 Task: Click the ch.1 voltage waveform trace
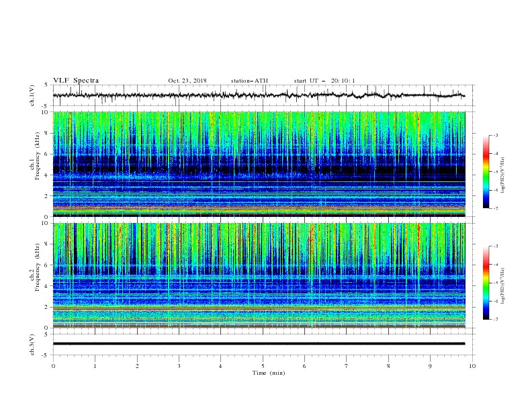(259, 95)
